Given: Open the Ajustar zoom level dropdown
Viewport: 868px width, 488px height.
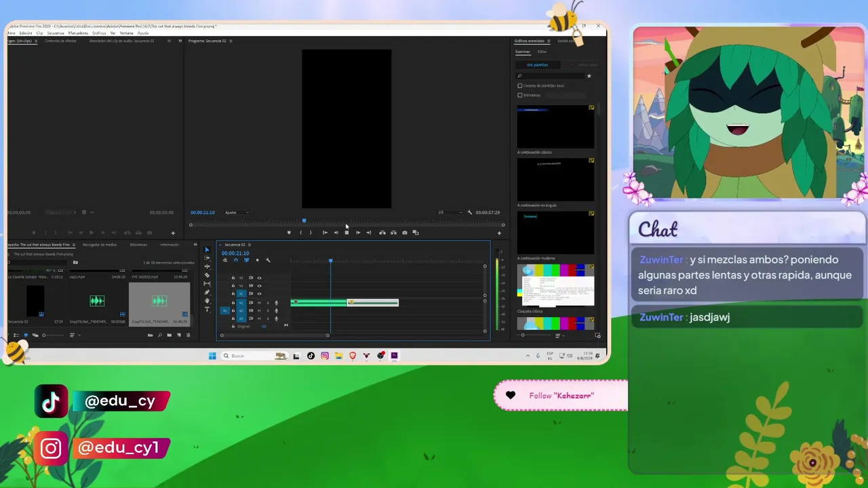Looking at the screenshot, I should 237,212.
